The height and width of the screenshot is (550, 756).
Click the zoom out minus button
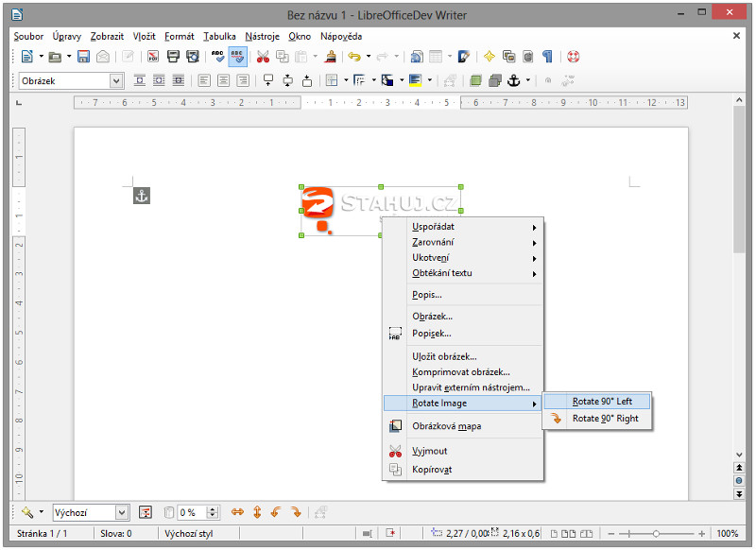click(611, 534)
